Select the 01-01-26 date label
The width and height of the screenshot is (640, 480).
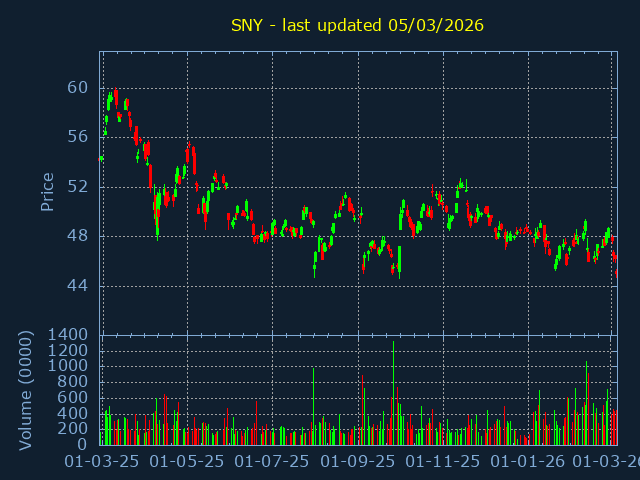[x=528, y=462]
